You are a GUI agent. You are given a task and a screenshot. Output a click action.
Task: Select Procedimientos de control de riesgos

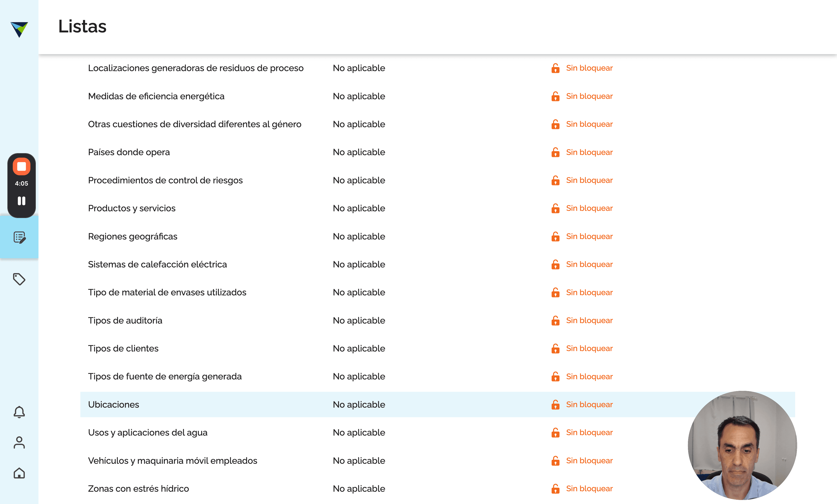pyautogui.click(x=165, y=180)
